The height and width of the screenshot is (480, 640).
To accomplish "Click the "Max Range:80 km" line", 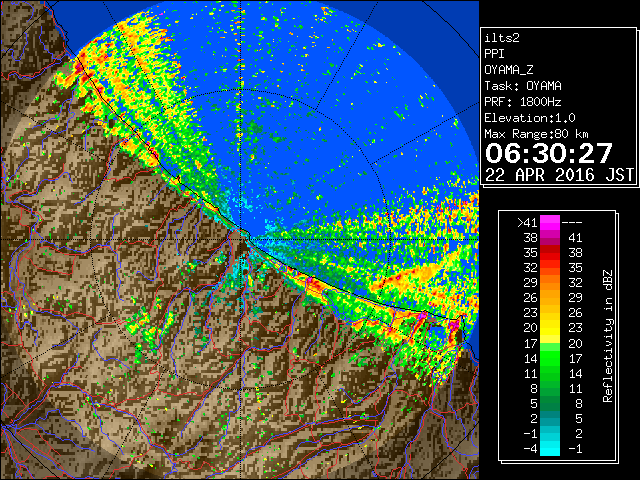I will (x=536, y=134).
